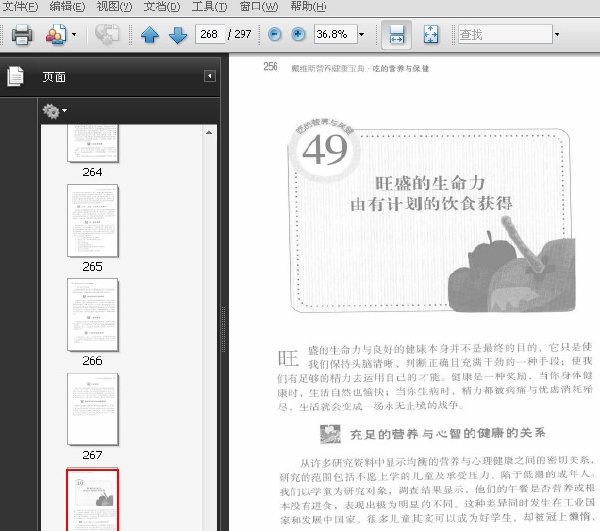Viewport: 600px width, 531px height.
Task: Select the highlighted page 268 thumbnail
Action: (93, 499)
